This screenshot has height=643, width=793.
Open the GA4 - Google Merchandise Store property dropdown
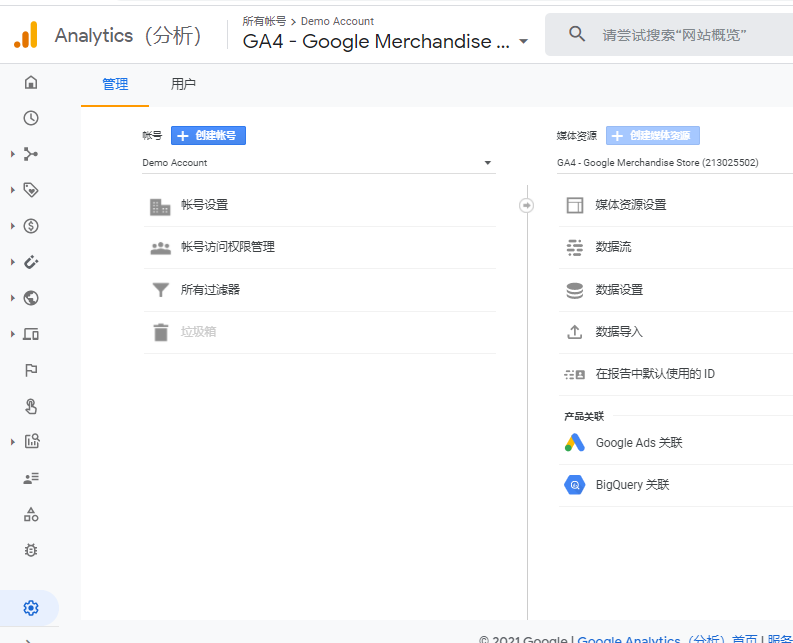(x=675, y=163)
